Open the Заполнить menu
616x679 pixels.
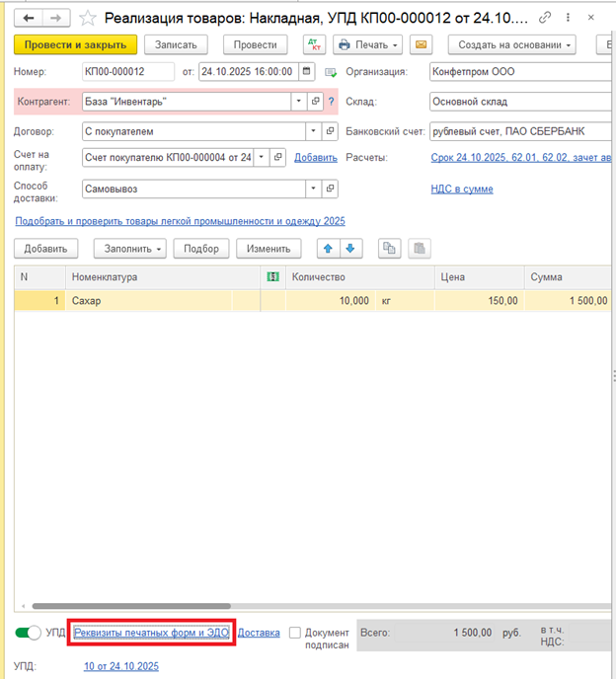[x=130, y=249]
